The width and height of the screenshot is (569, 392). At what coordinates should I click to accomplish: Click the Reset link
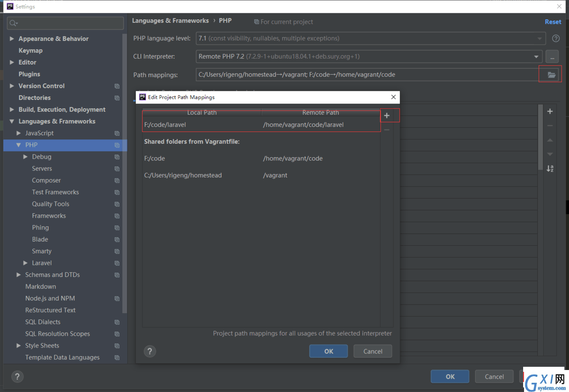(553, 22)
